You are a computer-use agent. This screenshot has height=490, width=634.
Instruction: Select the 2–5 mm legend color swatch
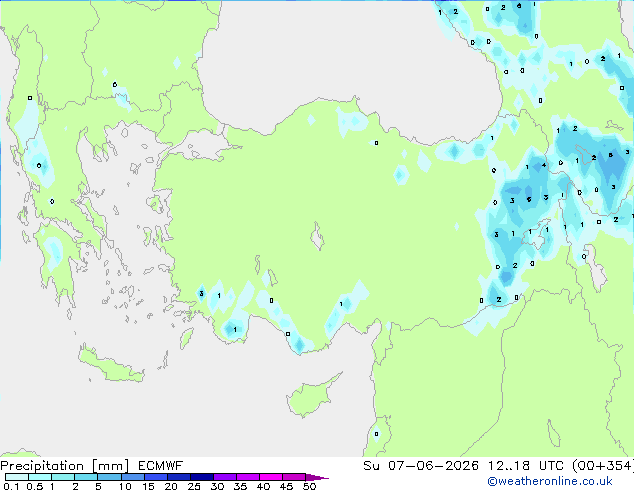click(86, 477)
